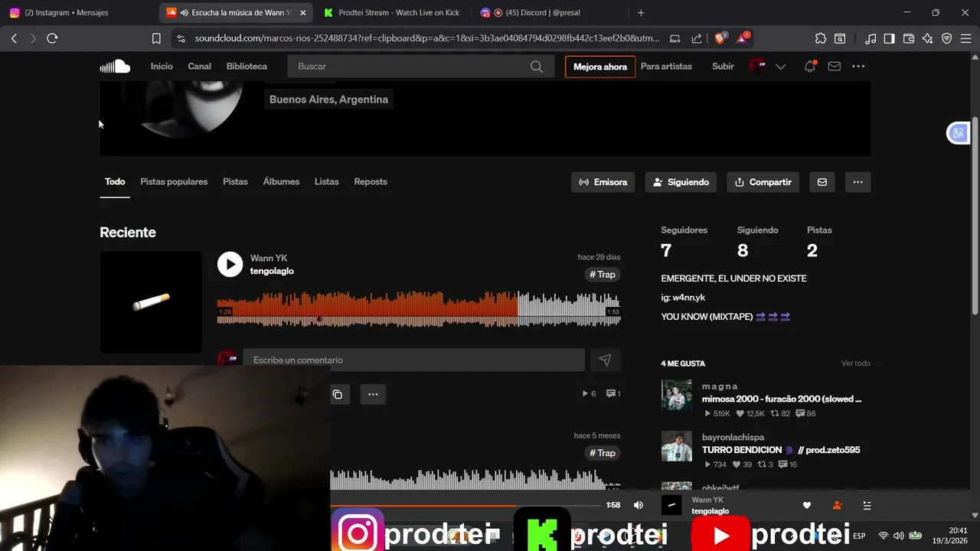This screenshot has width=980, height=551.
Task: Click Mejora ahora button
Action: pos(600,67)
